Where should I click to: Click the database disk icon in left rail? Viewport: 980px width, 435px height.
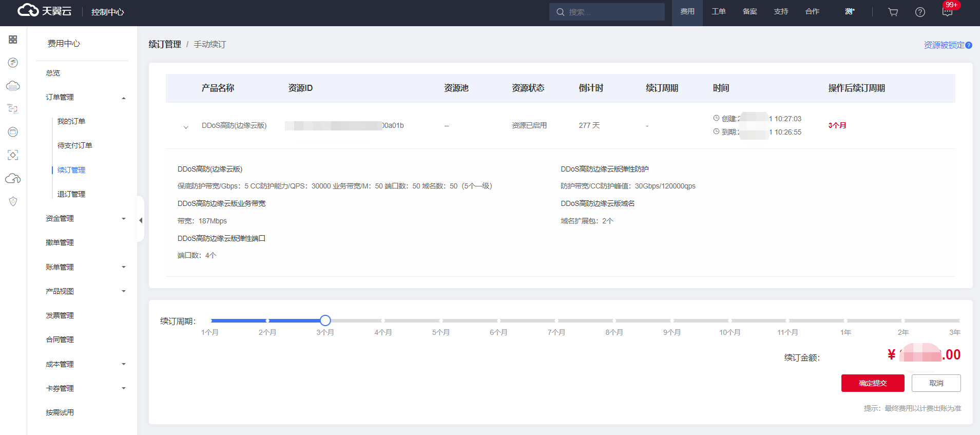(x=13, y=132)
